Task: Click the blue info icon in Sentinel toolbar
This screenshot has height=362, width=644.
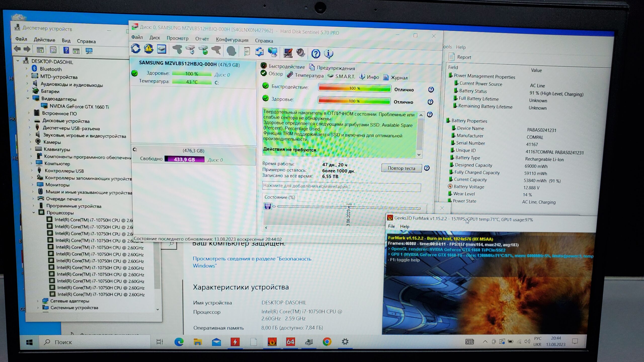Action: (328, 54)
